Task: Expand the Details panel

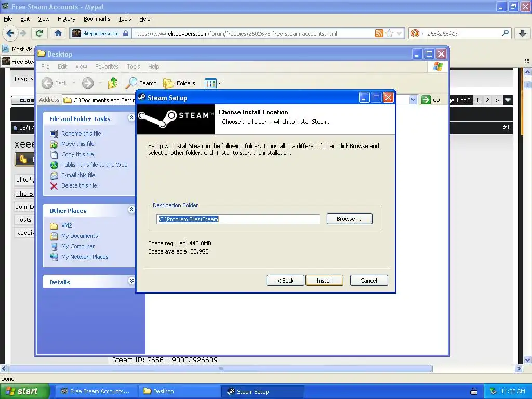Action: point(131,281)
